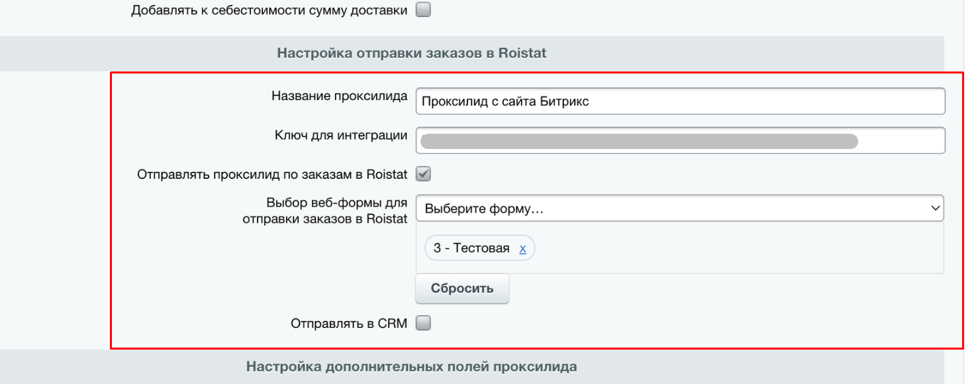980x384 pixels.
Task: Focus the 'Название проксилида' text field
Action: click(x=680, y=101)
